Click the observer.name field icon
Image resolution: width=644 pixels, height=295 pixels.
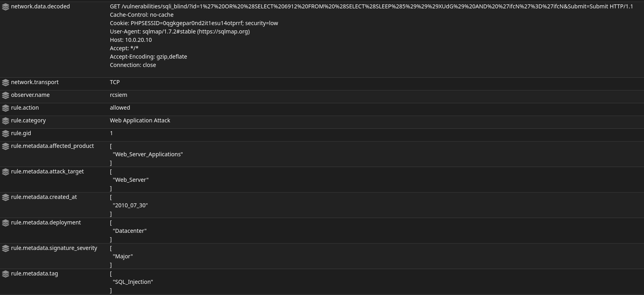click(x=6, y=95)
